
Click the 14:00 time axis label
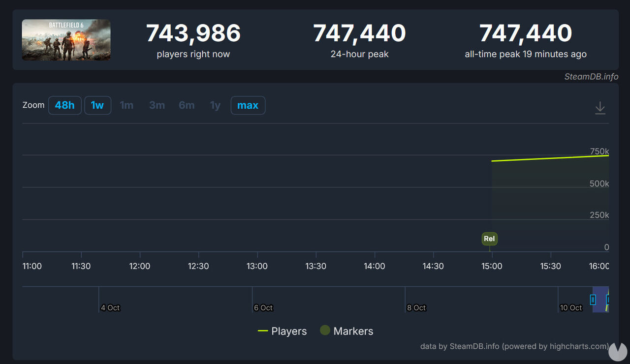point(375,266)
